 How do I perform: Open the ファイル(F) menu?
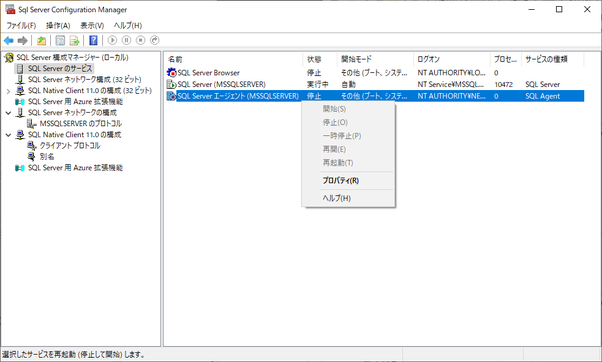(x=21, y=25)
